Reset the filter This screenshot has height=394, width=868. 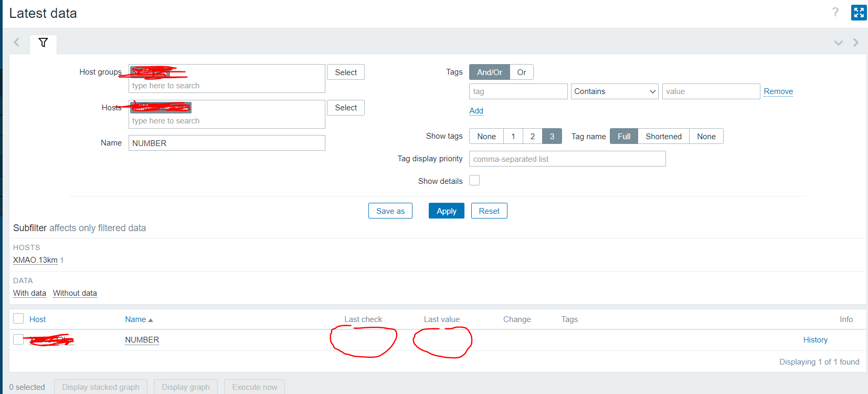489,211
